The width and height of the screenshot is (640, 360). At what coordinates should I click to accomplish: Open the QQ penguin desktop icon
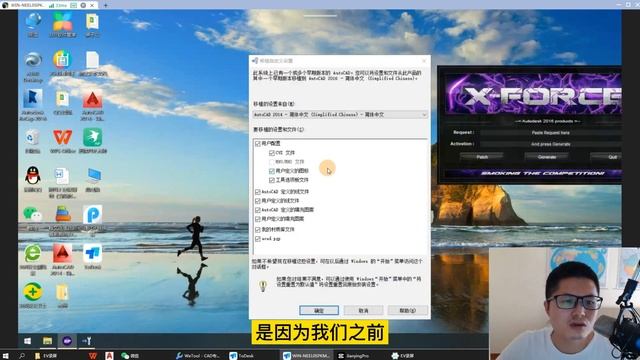(x=33, y=176)
